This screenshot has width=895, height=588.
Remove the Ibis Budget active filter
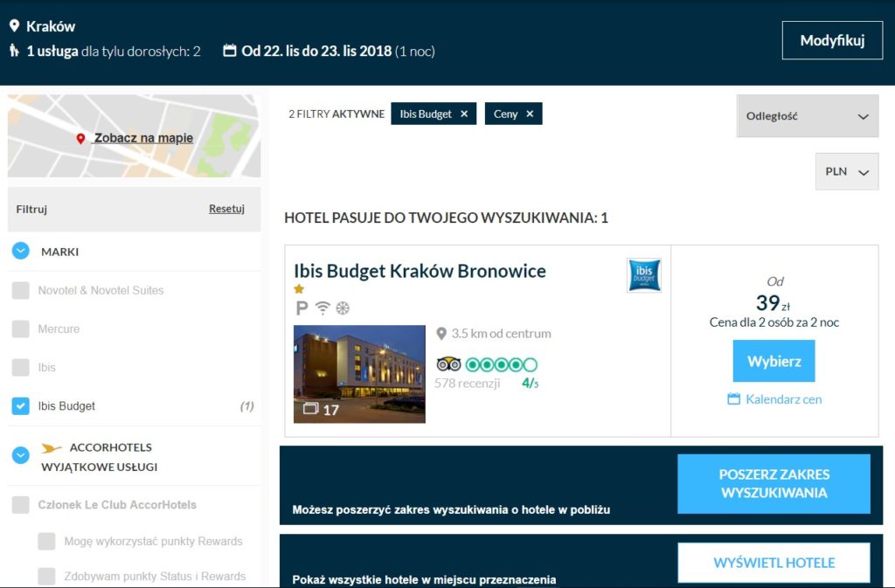coord(464,114)
